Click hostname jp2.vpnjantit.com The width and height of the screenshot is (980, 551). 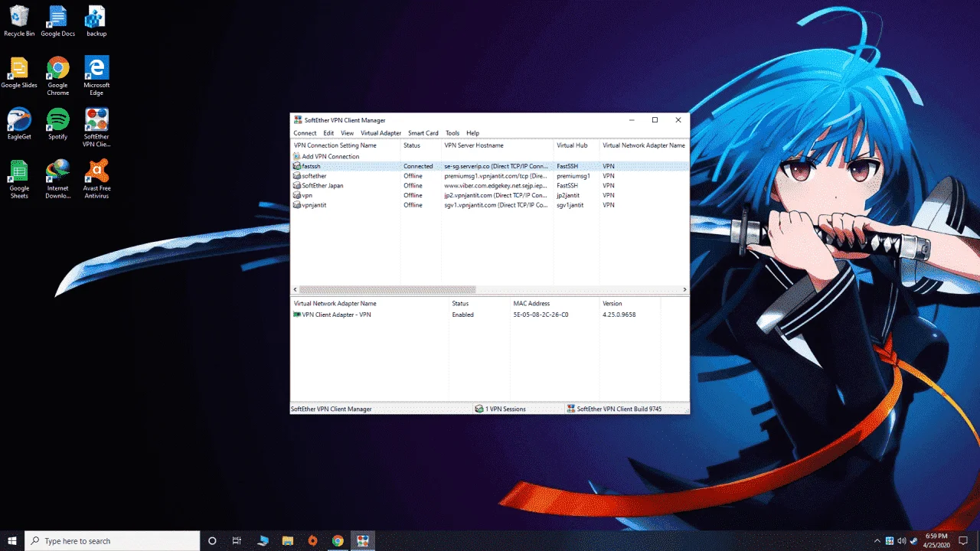click(496, 195)
